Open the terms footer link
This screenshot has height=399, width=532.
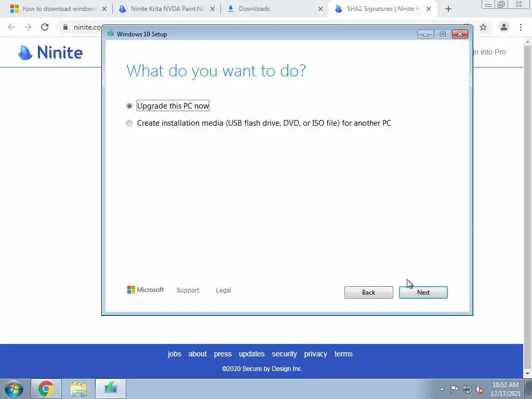(x=343, y=354)
